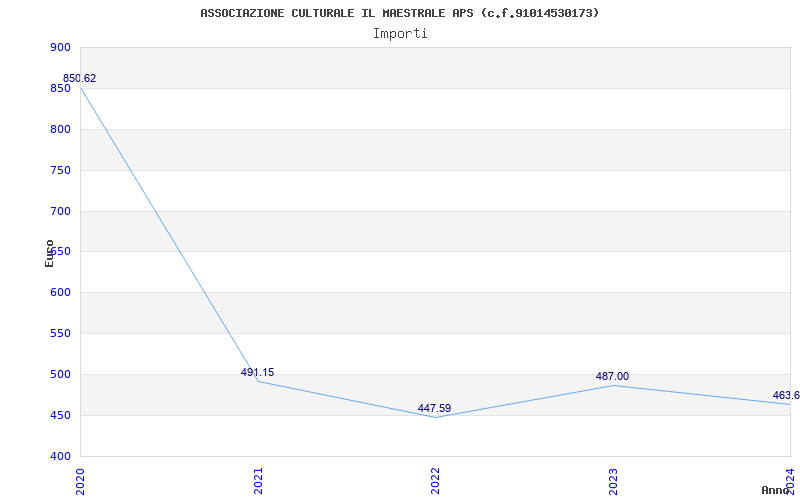Click the Euro y-axis title
This screenshot has height=500, width=800.
[x=49, y=254]
